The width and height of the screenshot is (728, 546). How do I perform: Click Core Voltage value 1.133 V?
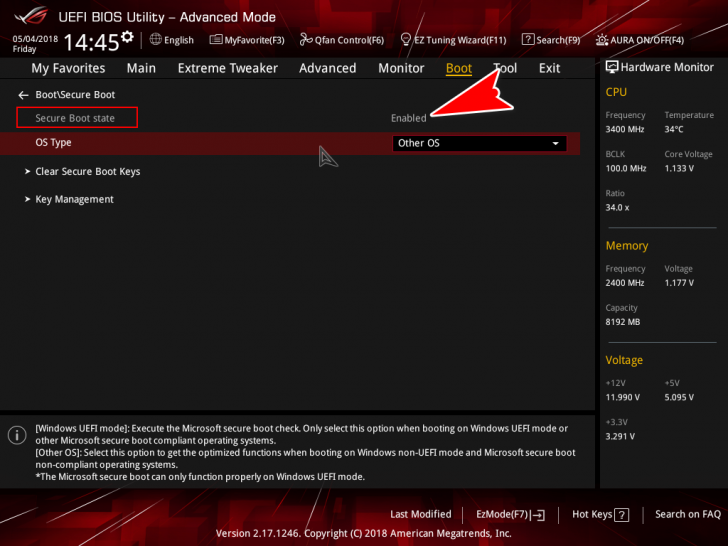coord(679,168)
